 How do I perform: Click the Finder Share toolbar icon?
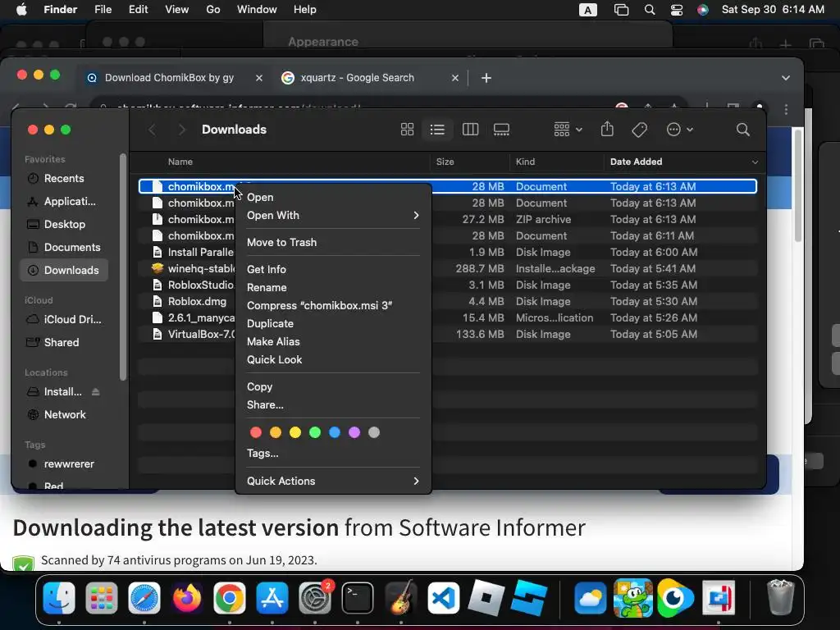[x=607, y=129]
